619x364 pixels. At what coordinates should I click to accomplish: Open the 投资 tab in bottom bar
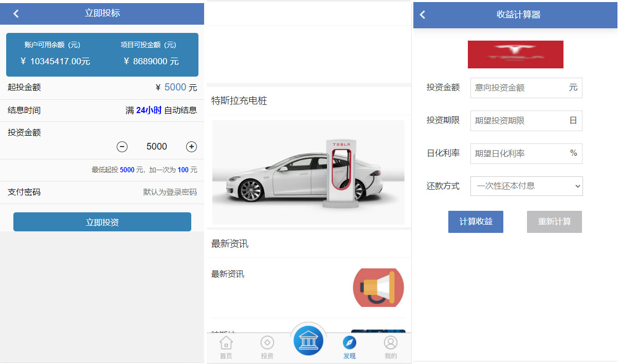(x=267, y=348)
